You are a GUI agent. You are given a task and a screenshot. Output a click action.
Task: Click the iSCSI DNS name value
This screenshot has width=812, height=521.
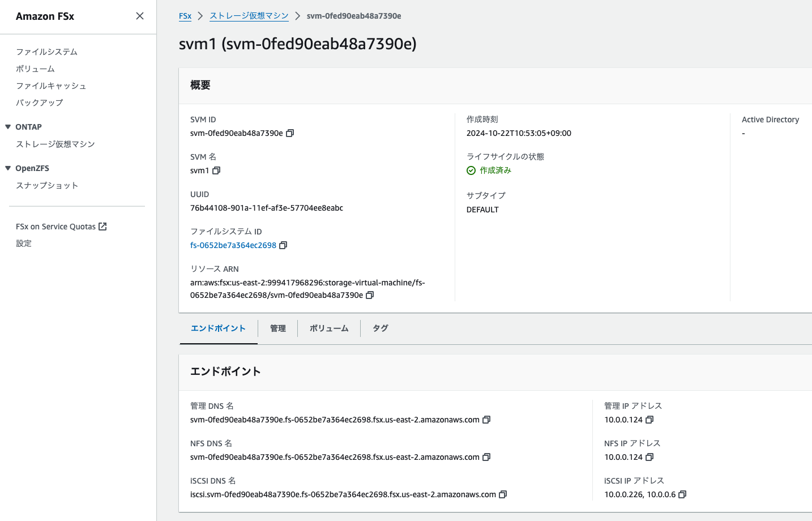click(x=343, y=494)
